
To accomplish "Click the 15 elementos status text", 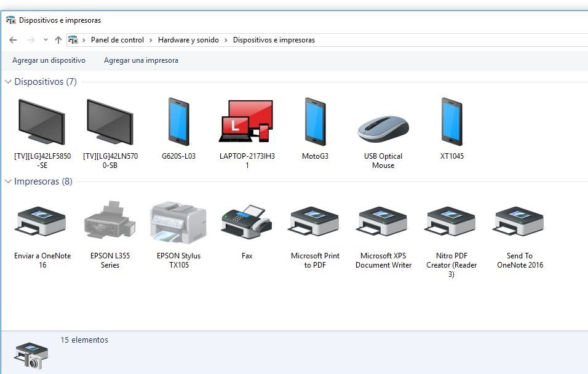I will (84, 340).
